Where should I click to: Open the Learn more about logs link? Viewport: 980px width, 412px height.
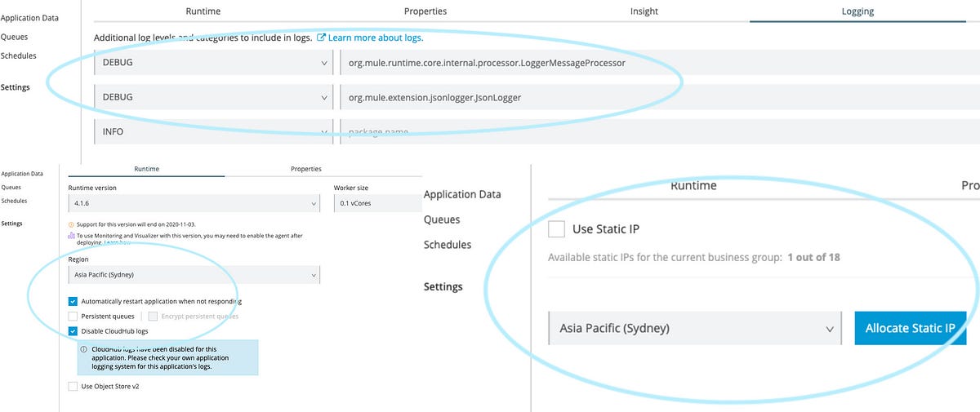point(376,38)
